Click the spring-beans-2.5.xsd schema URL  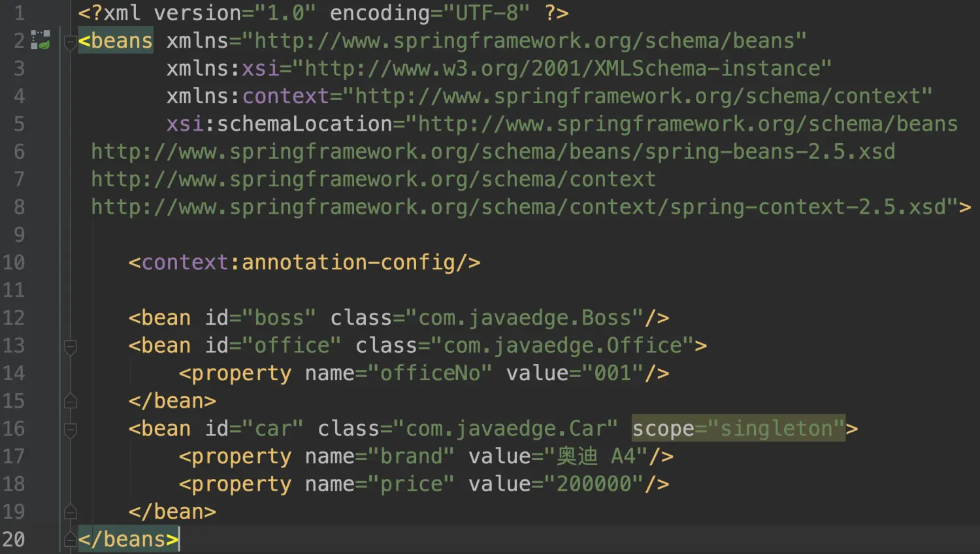pos(493,152)
